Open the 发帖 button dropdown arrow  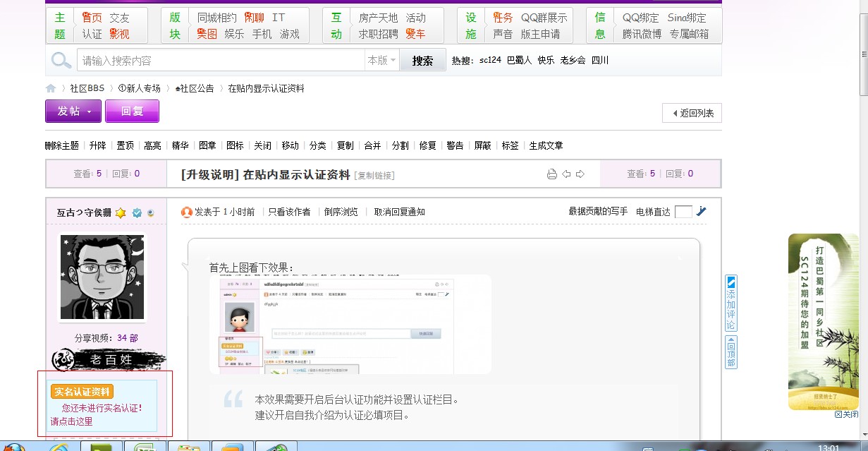tap(89, 111)
